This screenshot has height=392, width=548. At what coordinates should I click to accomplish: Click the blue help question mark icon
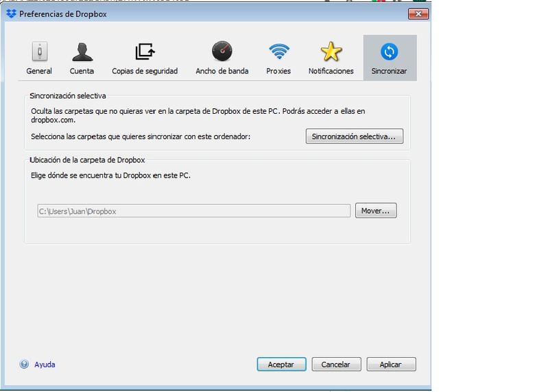(x=24, y=364)
